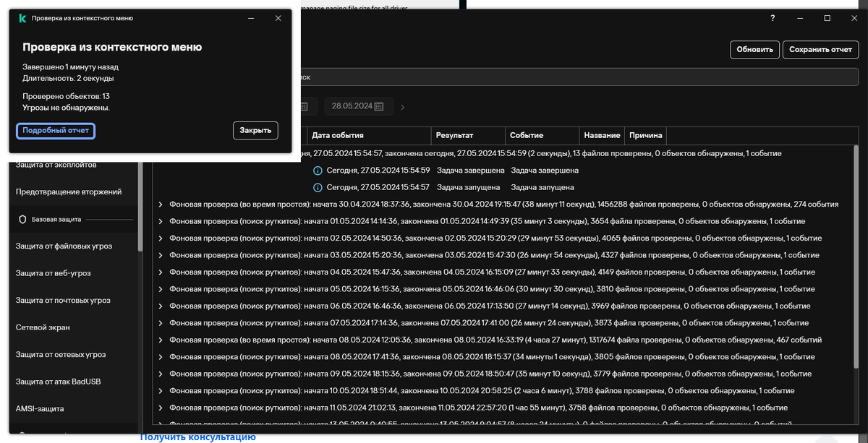This screenshot has width=868, height=443.
Task: Expand the scan started 30.04.2024 18:37:36
Action: pos(161,205)
